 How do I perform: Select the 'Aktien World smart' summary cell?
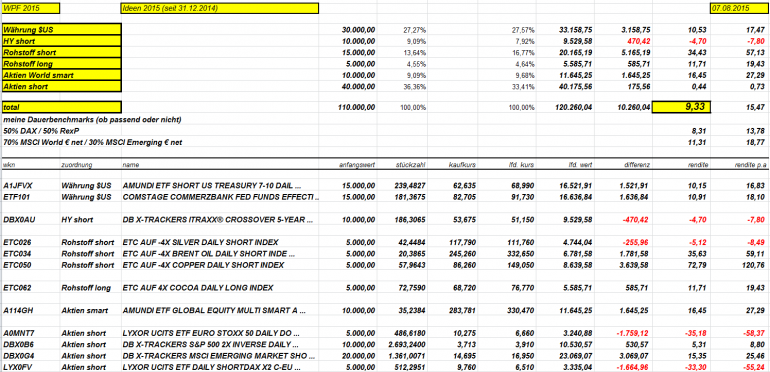pos(61,75)
